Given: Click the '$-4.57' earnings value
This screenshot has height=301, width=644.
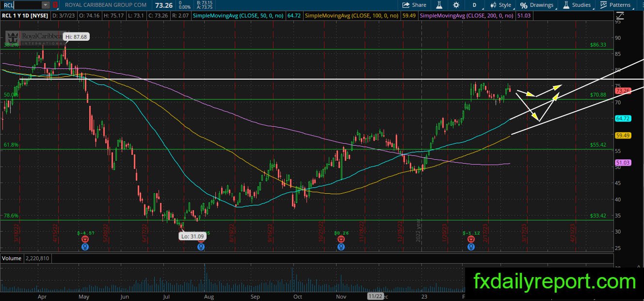Looking at the screenshot, I should point(85,233).
